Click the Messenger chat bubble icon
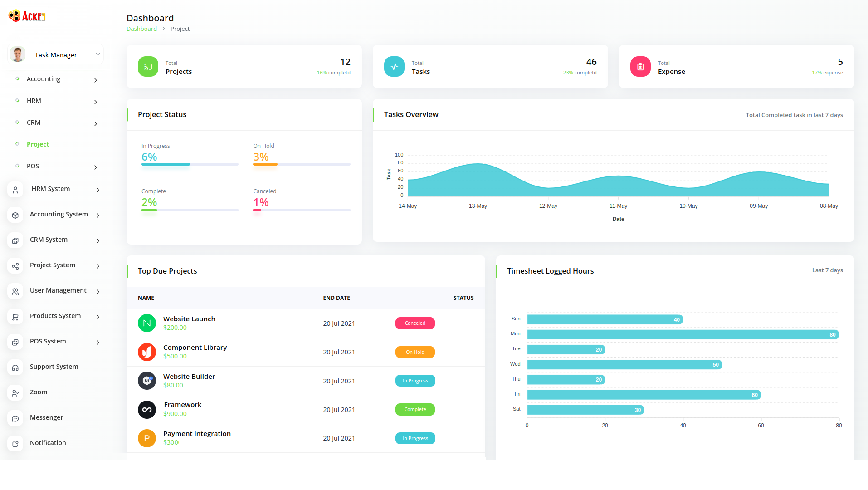The image size is (868, 490). coord(15,418)
